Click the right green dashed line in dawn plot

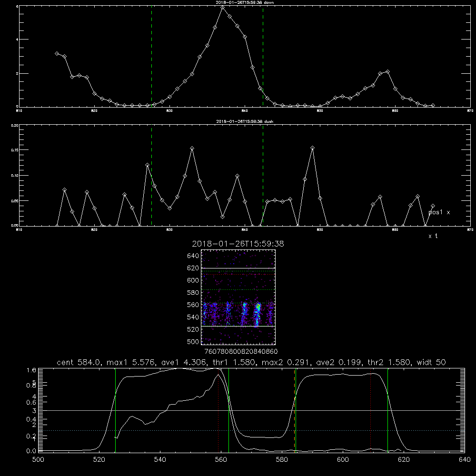pyautogui.click(x=263, y=56)
